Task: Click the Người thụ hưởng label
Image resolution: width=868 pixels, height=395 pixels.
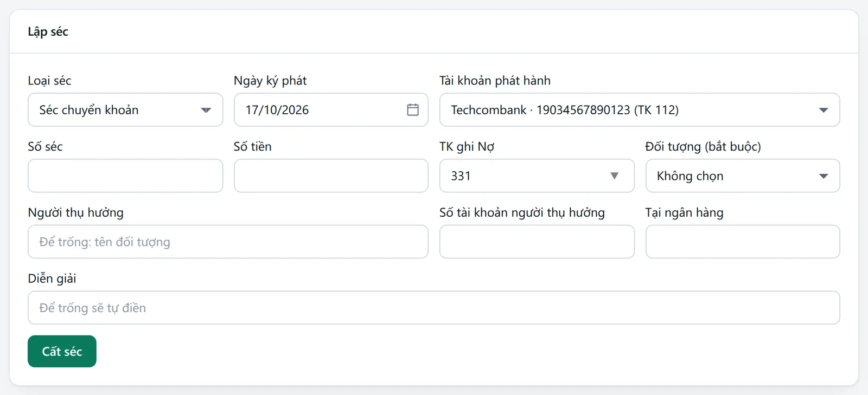Action: 75,213
